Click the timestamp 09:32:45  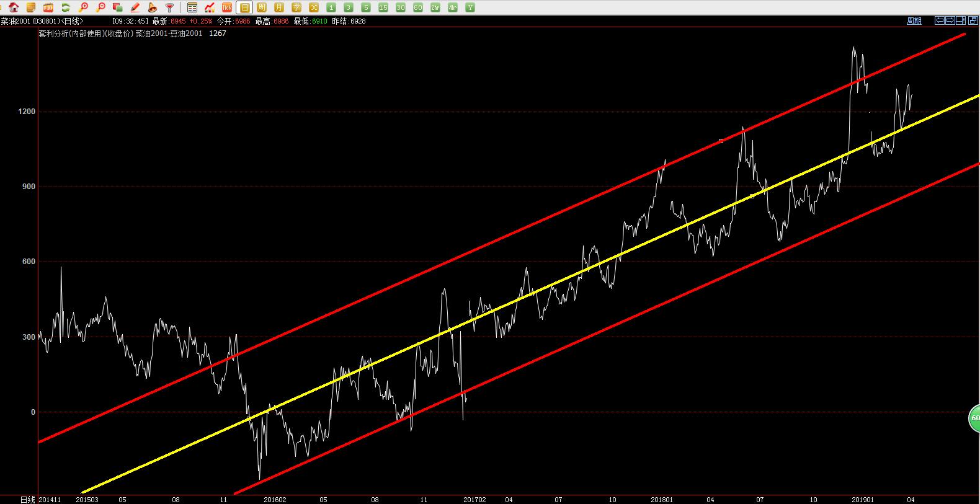[x=130, y=21]
